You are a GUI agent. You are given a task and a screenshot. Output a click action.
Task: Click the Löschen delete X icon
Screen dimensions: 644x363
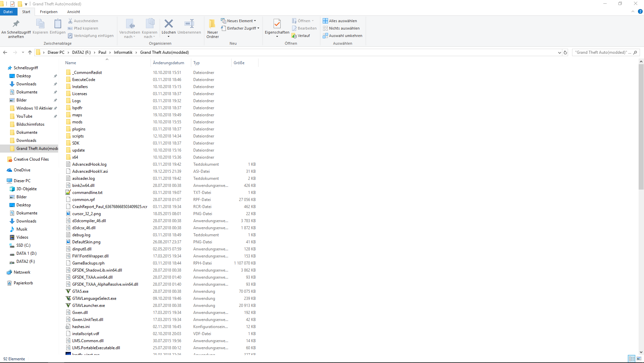[x=169, y=24]
